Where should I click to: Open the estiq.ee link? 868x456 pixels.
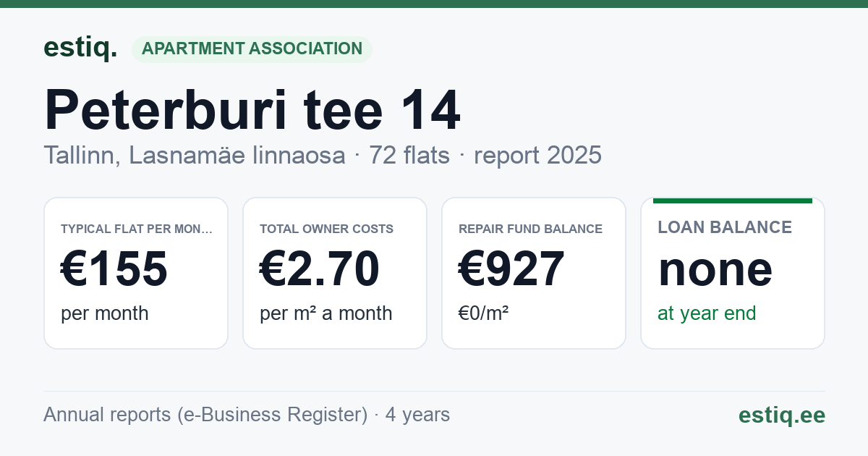(x=782, y=415)
